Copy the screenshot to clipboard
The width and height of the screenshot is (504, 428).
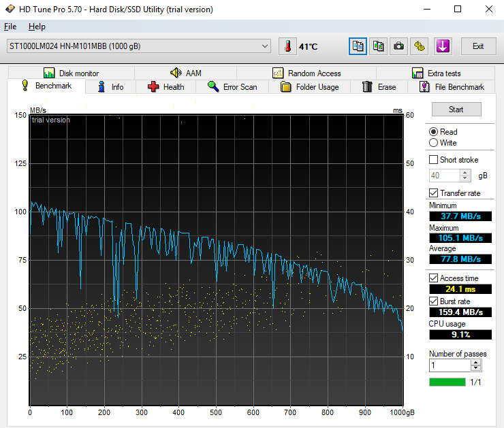(x=379, y=46)
